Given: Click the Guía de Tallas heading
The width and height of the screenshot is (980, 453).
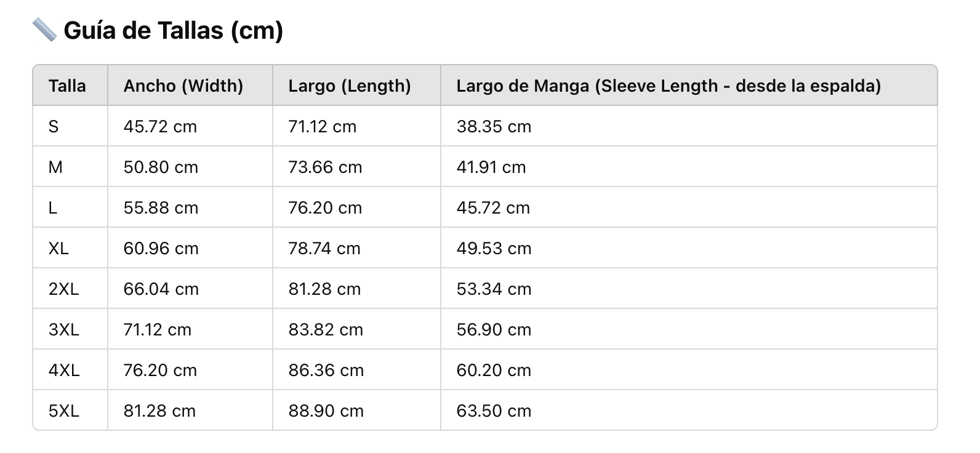Looking at the screenshot, I should 173,30.
